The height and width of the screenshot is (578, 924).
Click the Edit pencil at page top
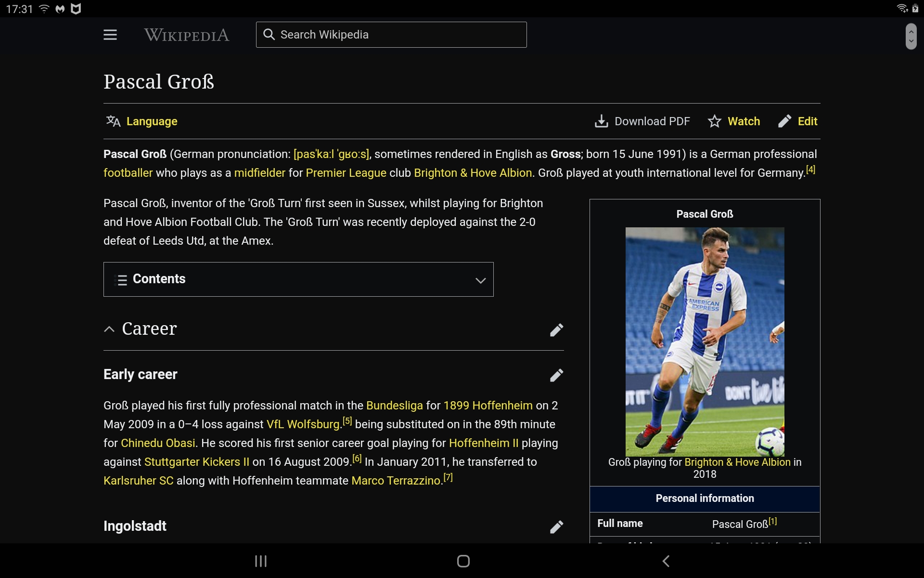pos(784,121)
